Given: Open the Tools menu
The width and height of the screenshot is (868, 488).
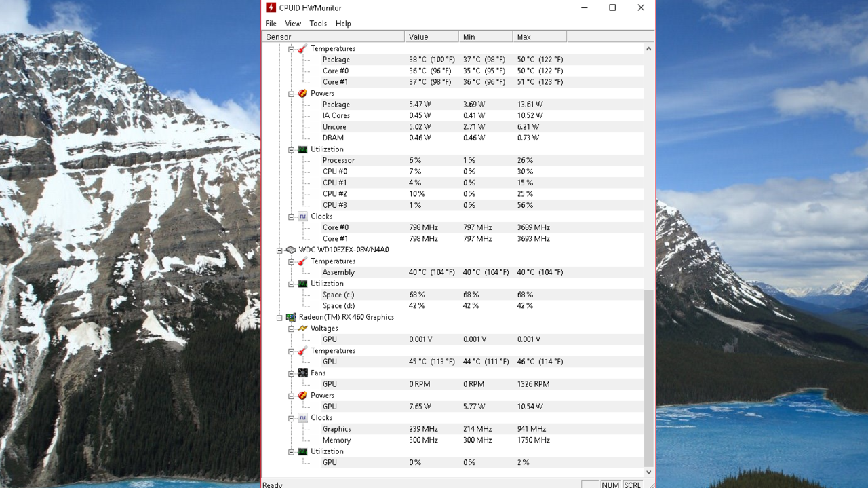Looking at the screenshot, I should pos(318,23).
